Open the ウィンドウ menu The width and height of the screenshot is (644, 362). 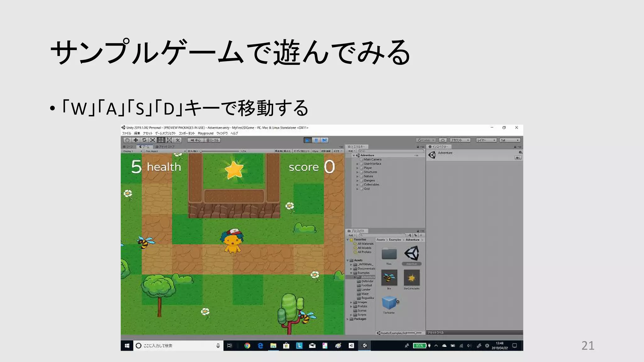(222, 133)
